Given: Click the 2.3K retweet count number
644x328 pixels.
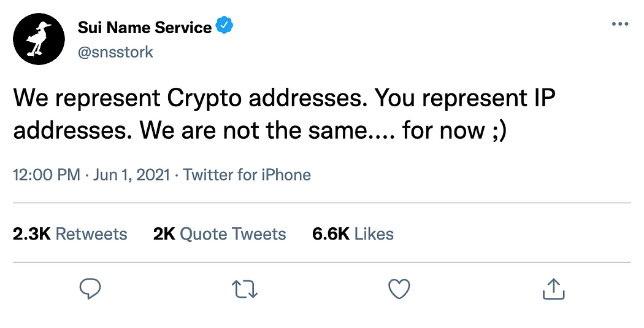Looking at the screenshot, I should pyautogui.click(x=32, y=234).
